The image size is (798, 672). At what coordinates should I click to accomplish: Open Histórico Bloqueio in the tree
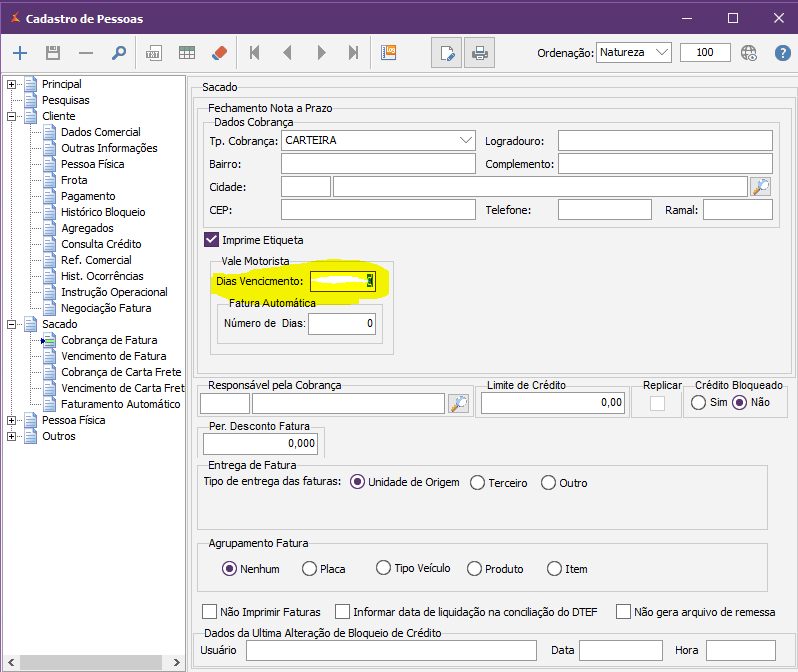pyautogui.click(x=103, y=212)
